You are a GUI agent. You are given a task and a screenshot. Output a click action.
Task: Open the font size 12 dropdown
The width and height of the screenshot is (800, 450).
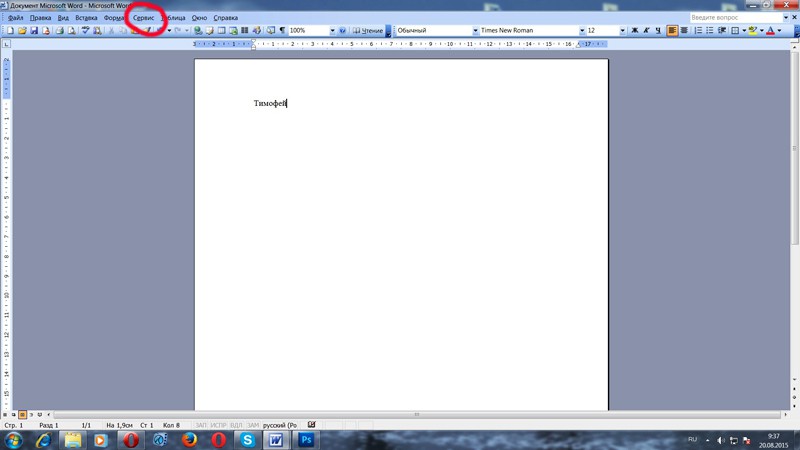(622, 31)
